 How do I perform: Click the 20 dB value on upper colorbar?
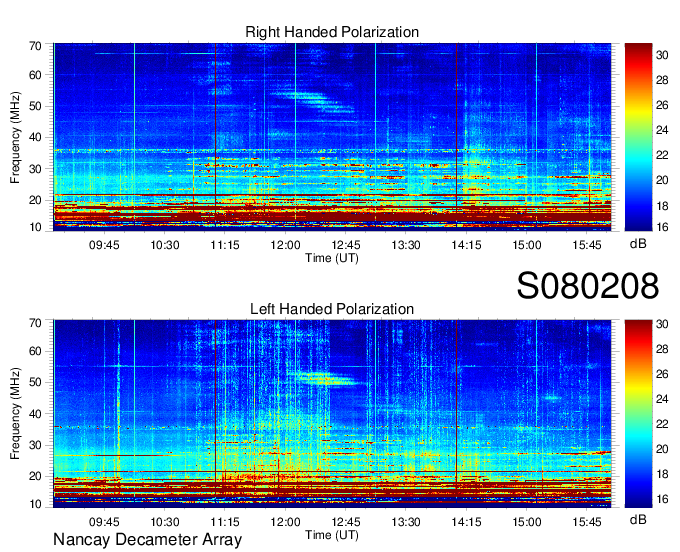tap(662, 180)
